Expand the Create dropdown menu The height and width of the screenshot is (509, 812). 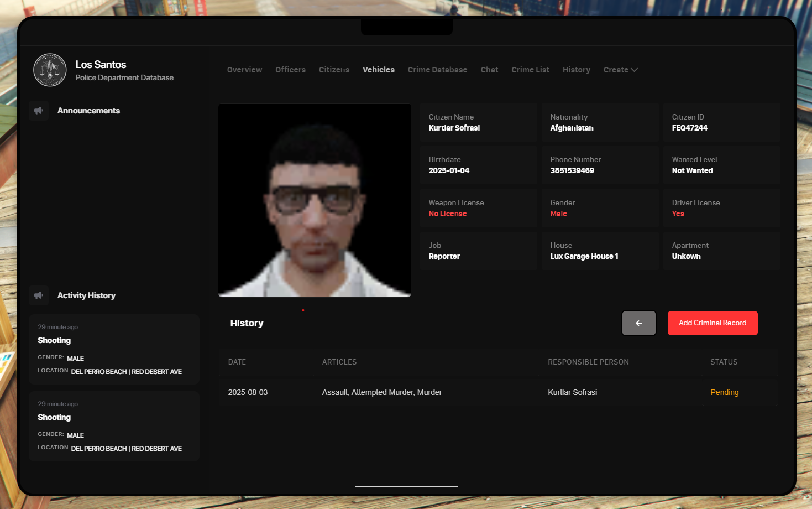click(620, 70)
